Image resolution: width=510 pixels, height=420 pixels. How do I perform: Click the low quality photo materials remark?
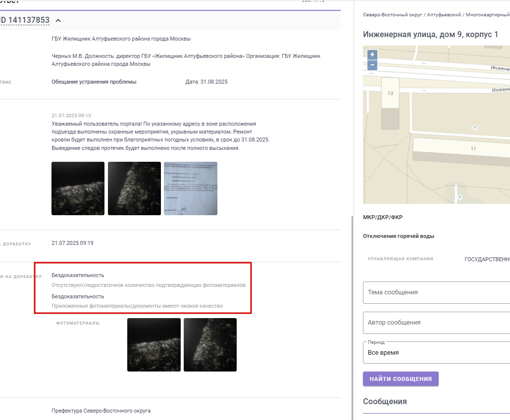(x=137, y=306)
